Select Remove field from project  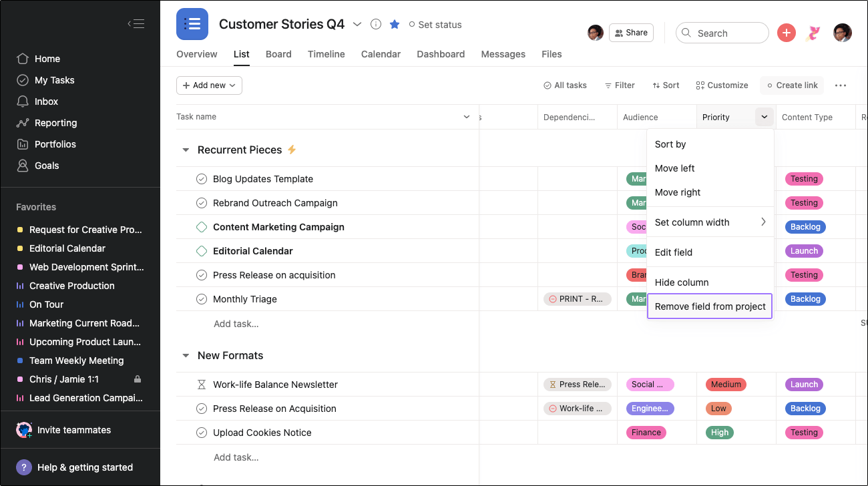pos(710,306)
